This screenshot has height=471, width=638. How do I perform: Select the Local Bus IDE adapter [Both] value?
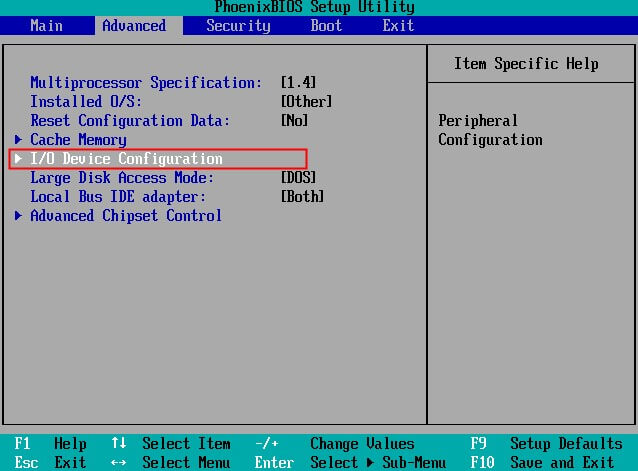tap(302, 197)
